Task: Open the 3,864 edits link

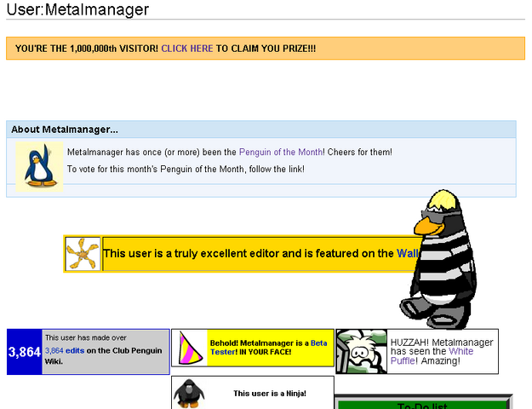Action: tap(65, 350)
